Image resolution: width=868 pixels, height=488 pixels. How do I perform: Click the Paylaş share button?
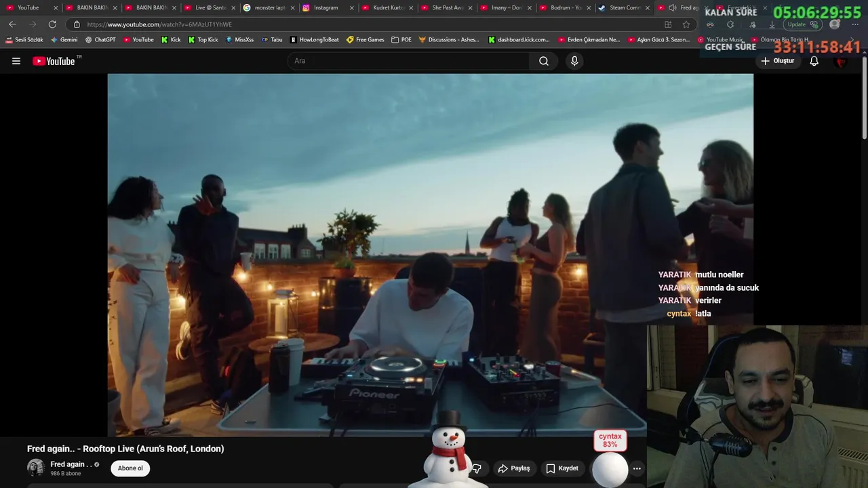pos(514,468)
